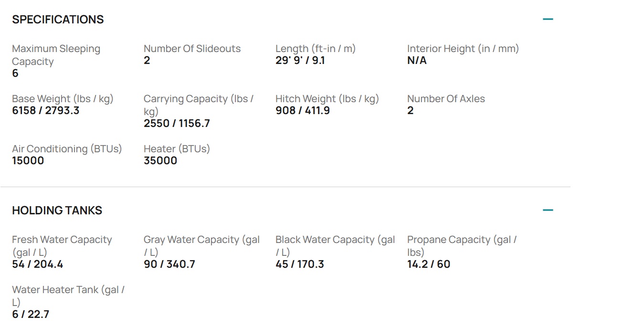Click the Carrying Capacity value 2550 / 1156.7
The image size is (644, 327).
pos(177,124)
